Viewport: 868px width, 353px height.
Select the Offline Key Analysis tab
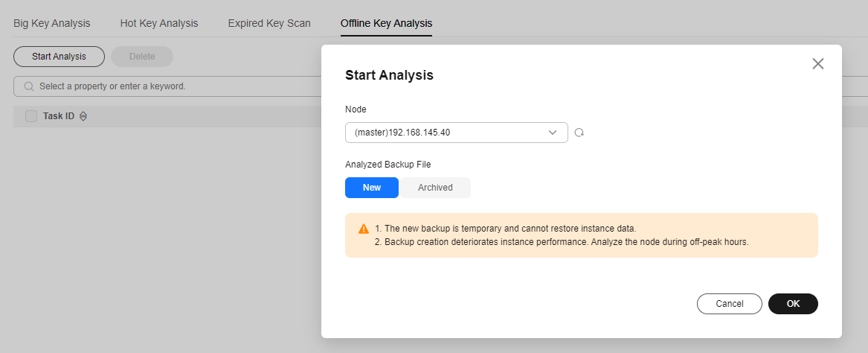coord(386,23)
